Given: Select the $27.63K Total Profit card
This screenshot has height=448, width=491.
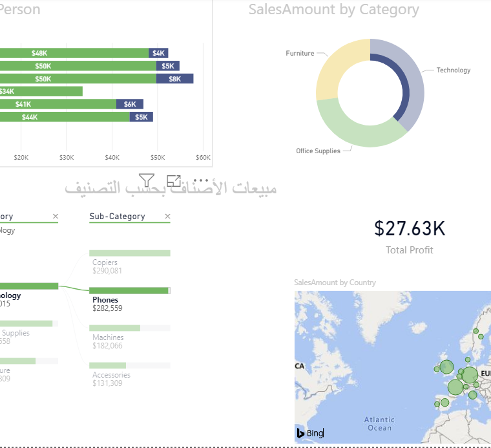Looking at the screenshot, I should point(409,236).
